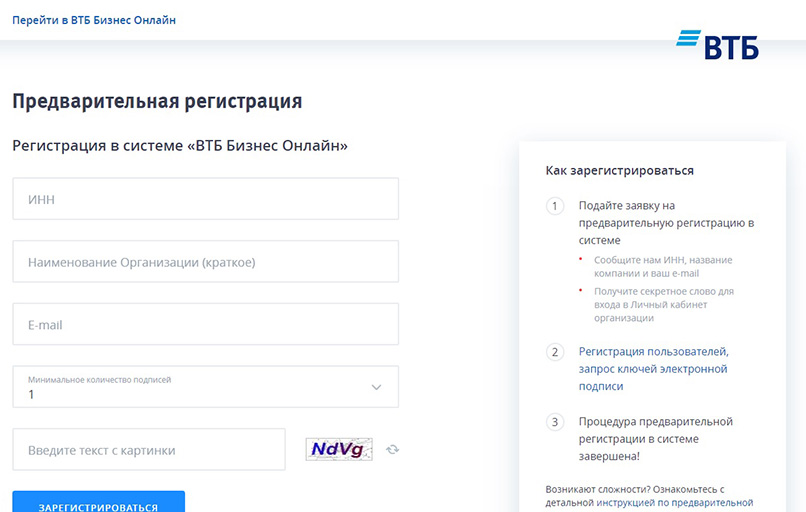Select the Процедура предварительной регистрации text
Screen dimensions: 806x512
pyautogui.click(x=655, y=438)
